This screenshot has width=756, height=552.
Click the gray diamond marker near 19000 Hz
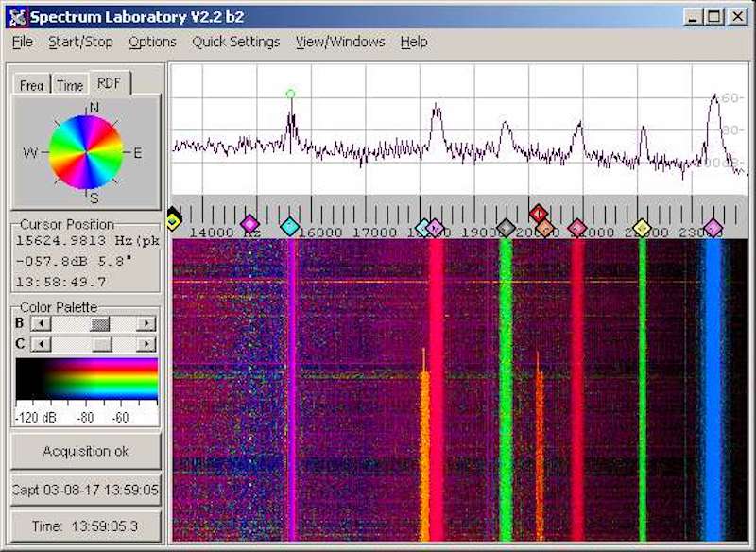(x=506, y=228)
